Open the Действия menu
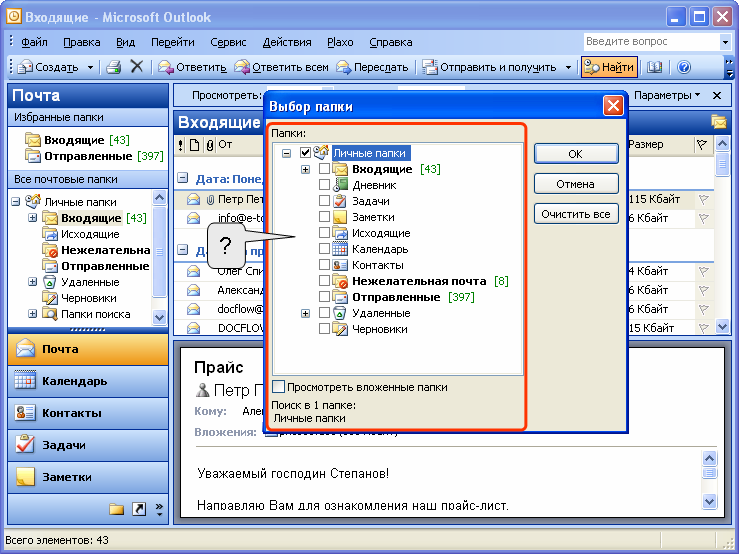Viewport: 739px width, 554px height. (287, 42)
